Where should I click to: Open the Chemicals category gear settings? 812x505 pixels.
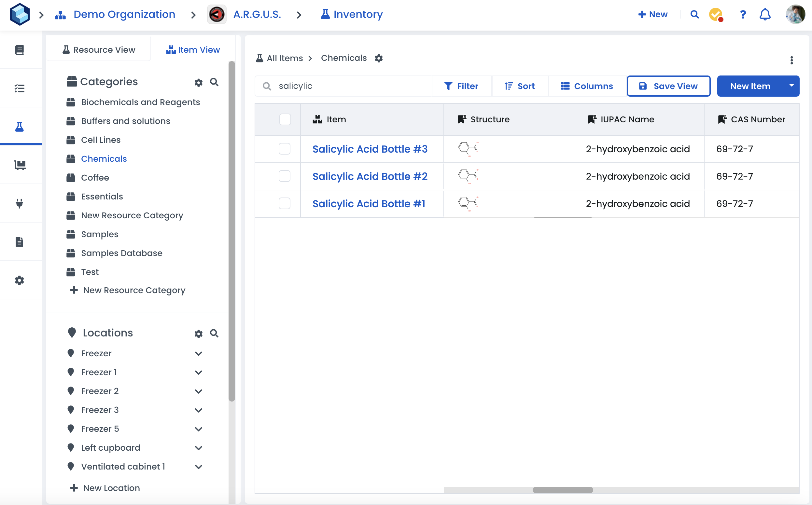click(x=379, y=59)
